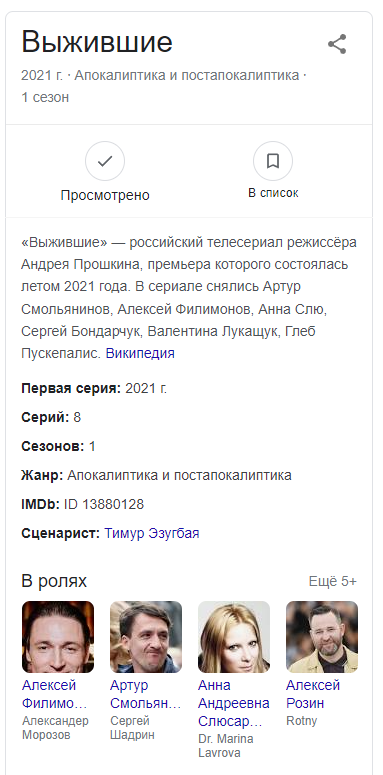Open photo of Алексей Филимонов
The width and height of the screenshot is (383, 775).
coord(58,637)
